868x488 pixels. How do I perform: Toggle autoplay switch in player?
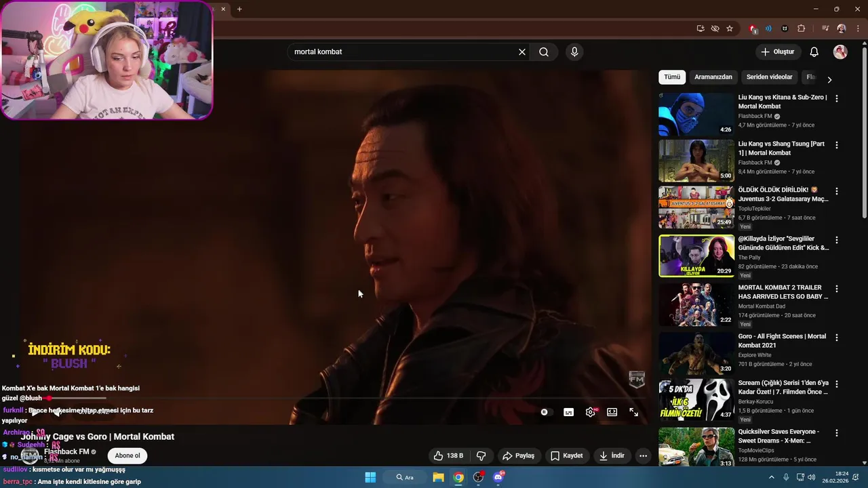pyautogui.click(x=547, y=412)
